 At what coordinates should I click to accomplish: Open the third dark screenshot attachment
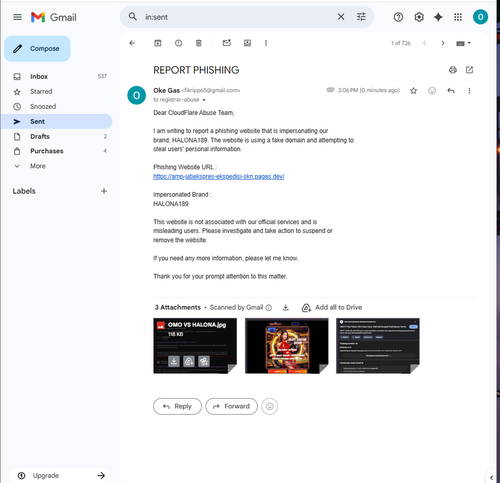378,346
